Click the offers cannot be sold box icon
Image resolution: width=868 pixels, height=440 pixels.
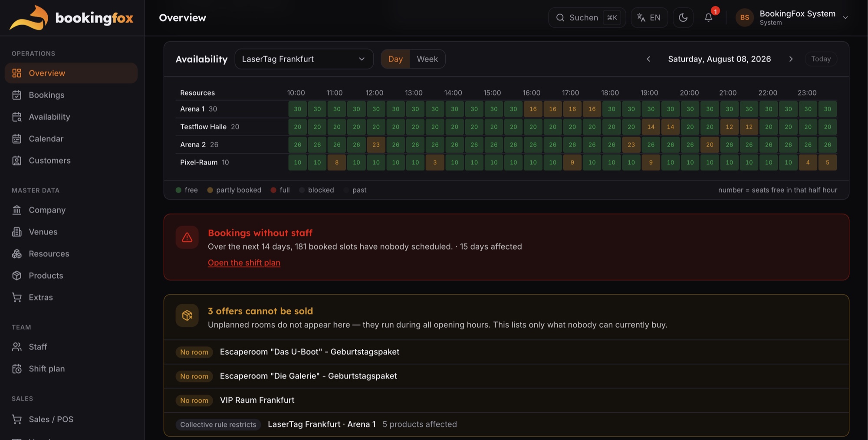[187, 315]
